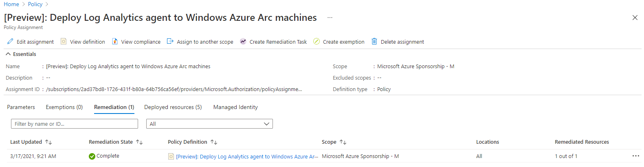Open the All filter dropdown
This screenshot has height=167, width=644.
[209, 124]
